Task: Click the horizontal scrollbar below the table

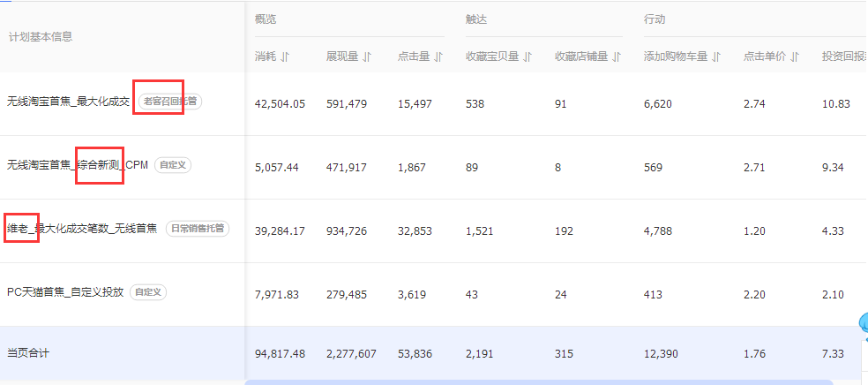Action: (538, 381)
